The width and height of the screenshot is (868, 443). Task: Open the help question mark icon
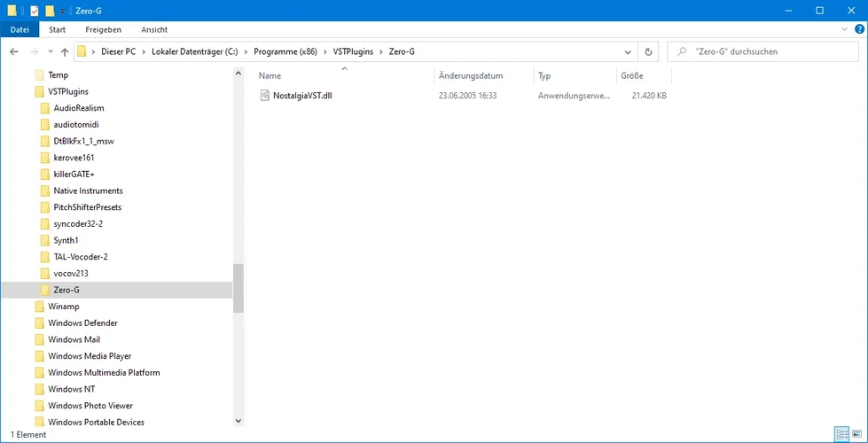click(x=857, y=29)
